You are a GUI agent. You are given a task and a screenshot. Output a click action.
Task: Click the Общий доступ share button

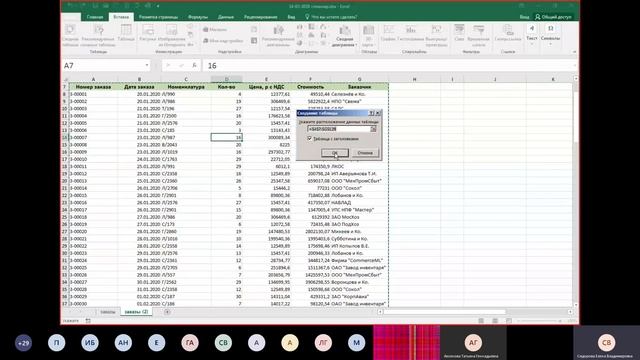tap(553, 17)
